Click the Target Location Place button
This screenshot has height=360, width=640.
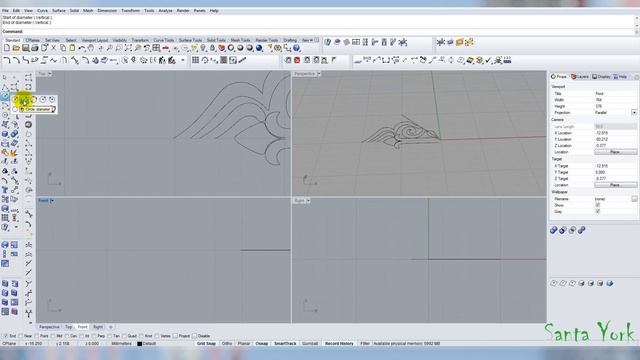tap(615, 185)
